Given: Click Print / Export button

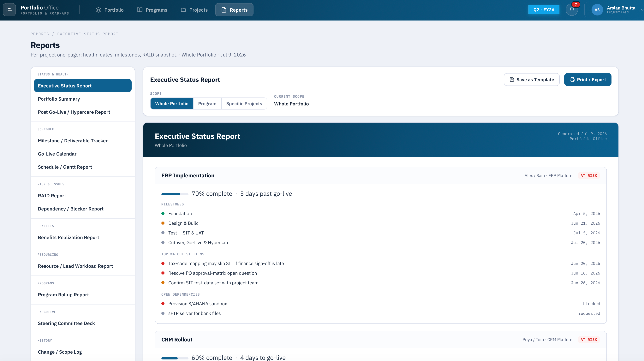Looking at the screenshot, I should 587,80.
